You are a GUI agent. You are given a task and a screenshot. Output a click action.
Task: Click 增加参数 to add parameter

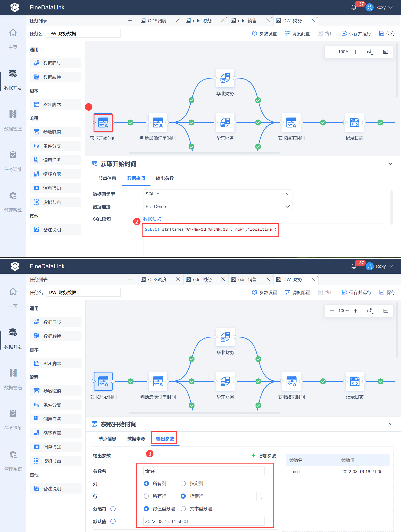pos(264,456)
